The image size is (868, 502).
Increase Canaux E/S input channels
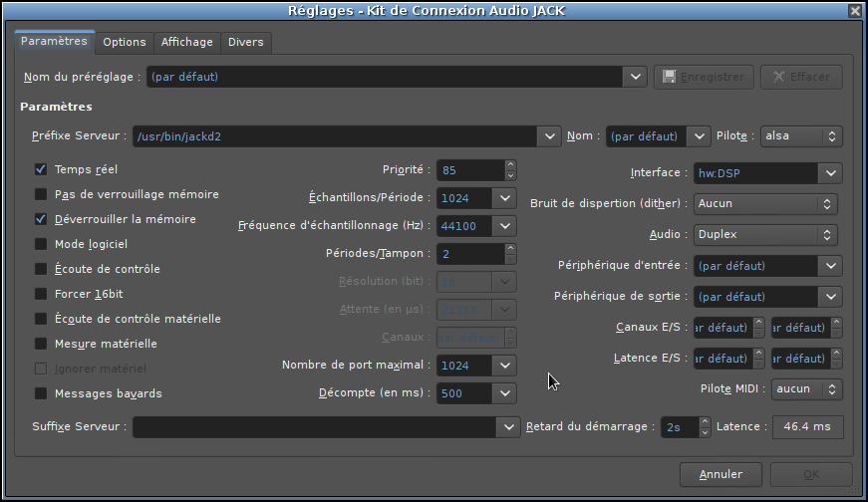point(758,322)
